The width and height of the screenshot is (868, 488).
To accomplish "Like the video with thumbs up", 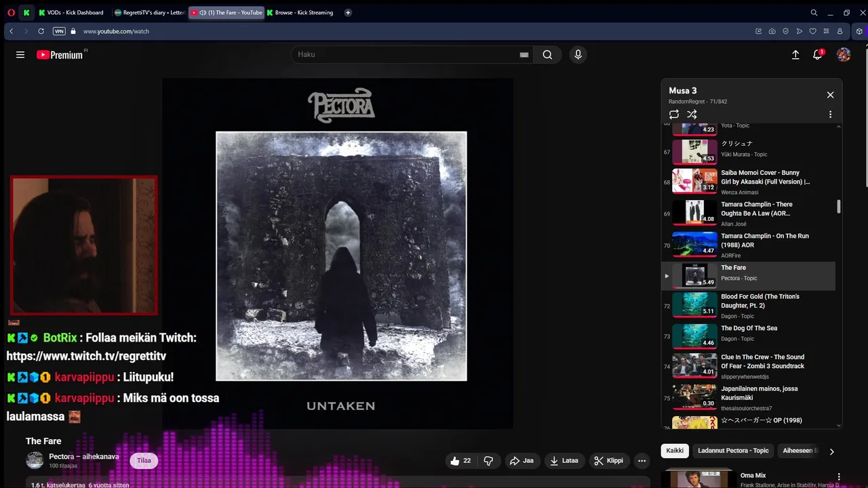I will (460, 461).
